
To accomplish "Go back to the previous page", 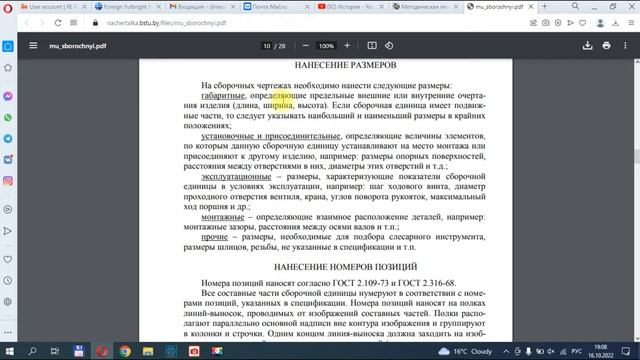I will click(x=27, y=23).
